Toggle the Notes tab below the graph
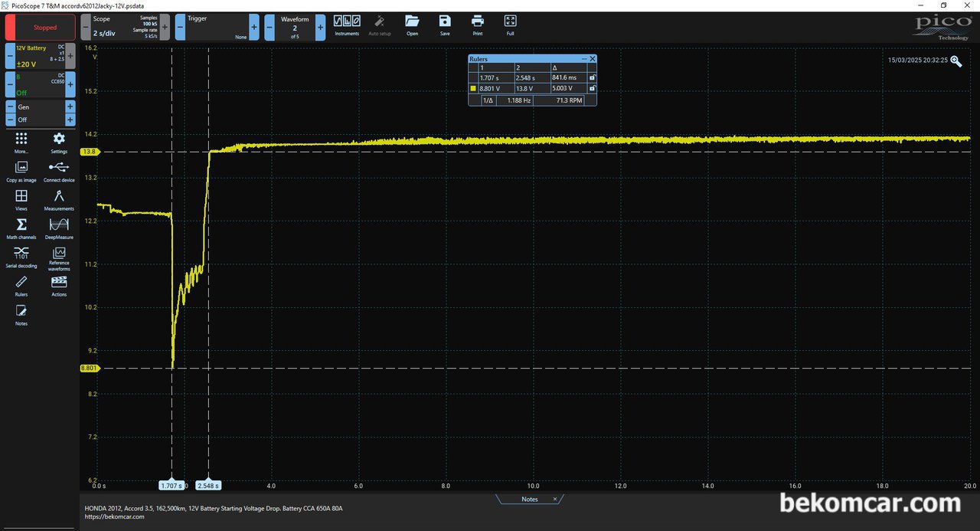980x531 pixels. 530,499
